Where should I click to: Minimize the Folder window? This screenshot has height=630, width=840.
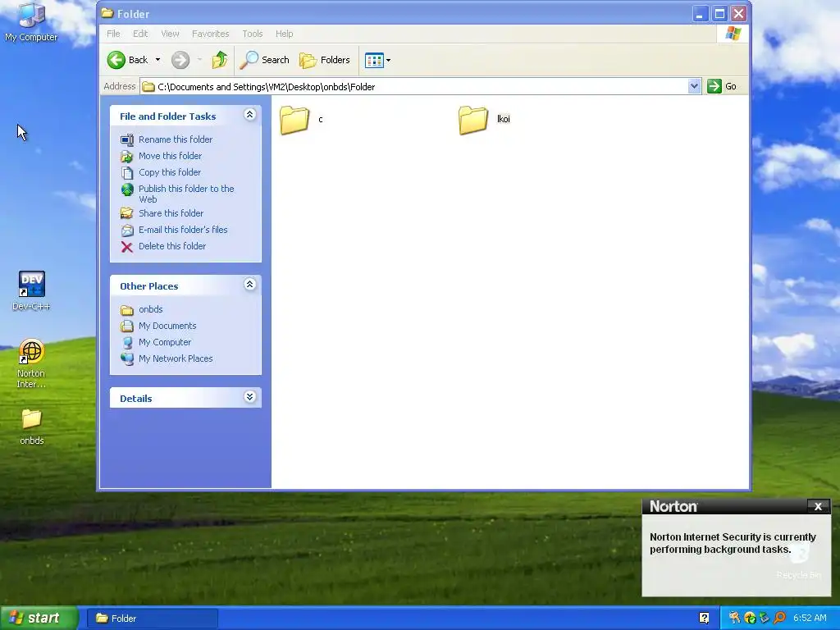click(x=699, y=14)
